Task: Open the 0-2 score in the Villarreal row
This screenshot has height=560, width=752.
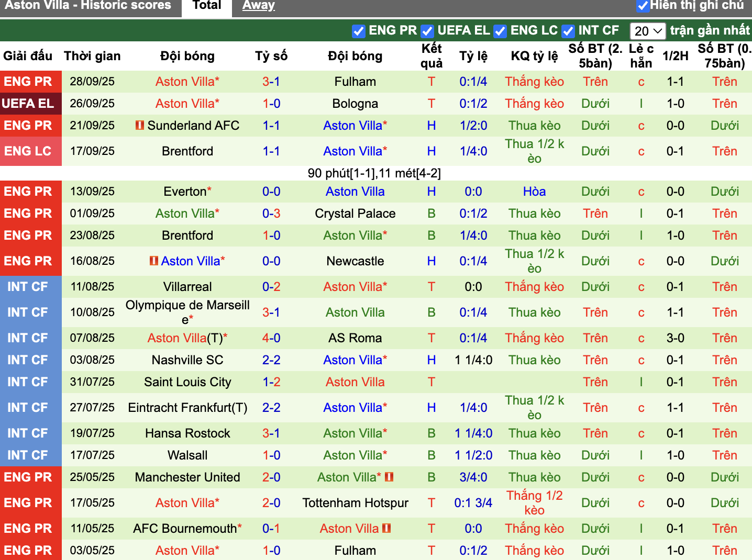Action: 271,287
